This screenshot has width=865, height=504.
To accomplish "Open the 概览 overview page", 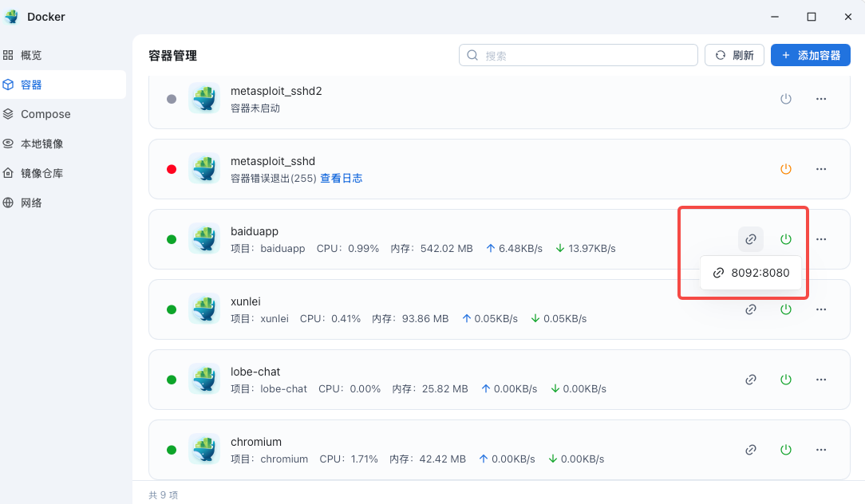I will [x=22, y=55].
